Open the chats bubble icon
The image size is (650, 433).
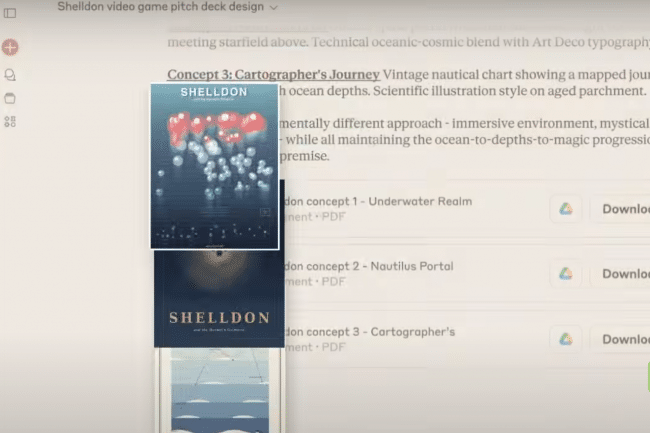coord(10,75)
